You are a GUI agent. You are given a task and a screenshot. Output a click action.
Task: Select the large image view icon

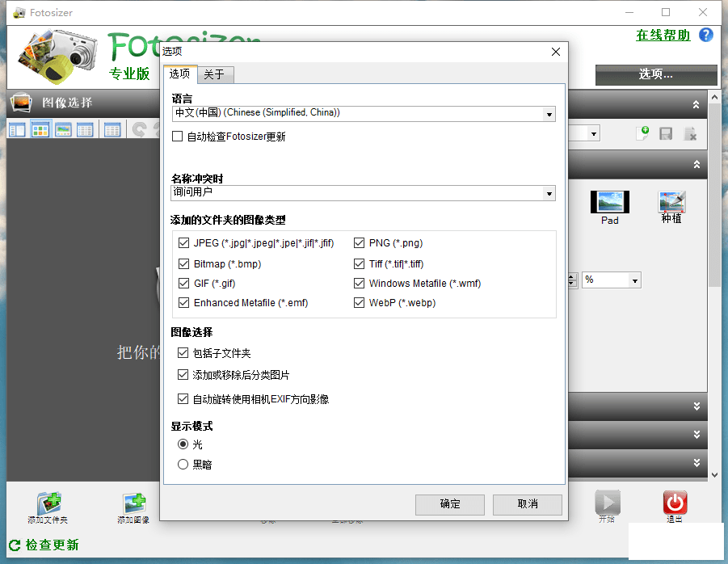63,130
